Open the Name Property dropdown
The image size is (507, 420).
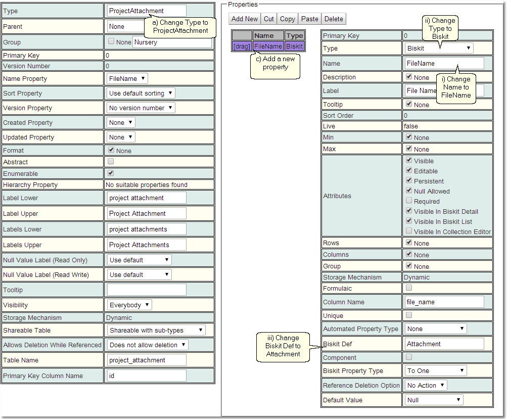[x=128, y=78]
